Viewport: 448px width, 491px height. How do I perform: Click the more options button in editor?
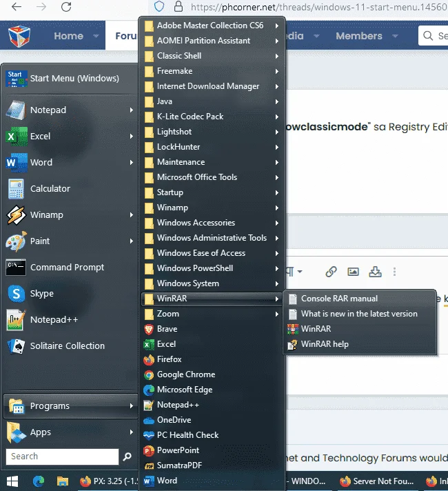pos(394,272)
